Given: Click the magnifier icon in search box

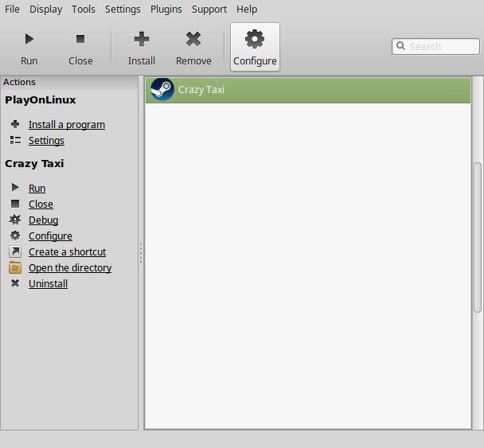Looking at the screenshot, I should pyautogui.click(x=400, y=46).
